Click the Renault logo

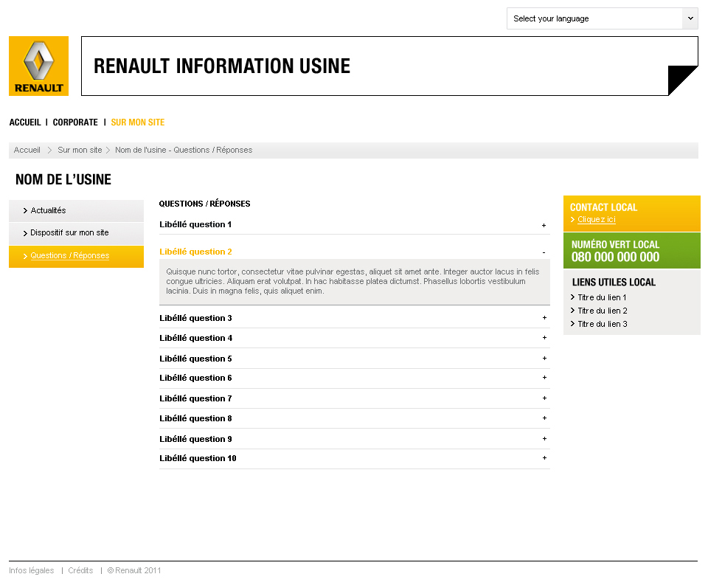39,66
